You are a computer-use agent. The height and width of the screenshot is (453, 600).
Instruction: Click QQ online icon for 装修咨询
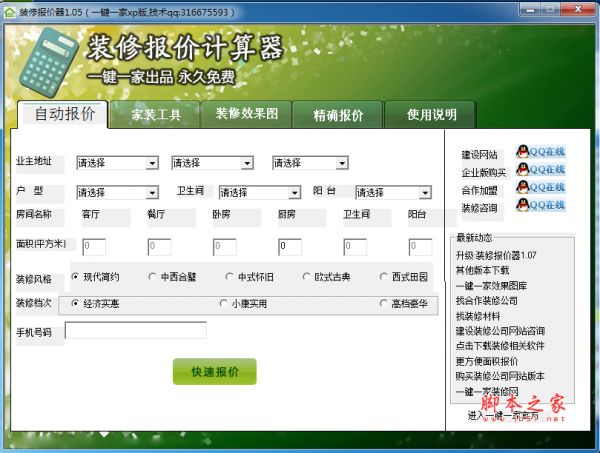(x=540, y=205)
